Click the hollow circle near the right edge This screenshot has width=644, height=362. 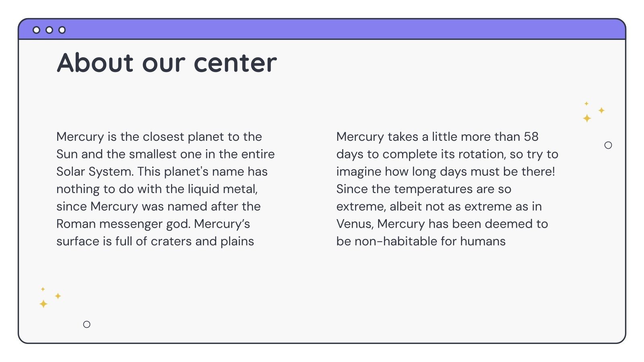(x=608, y=145)
